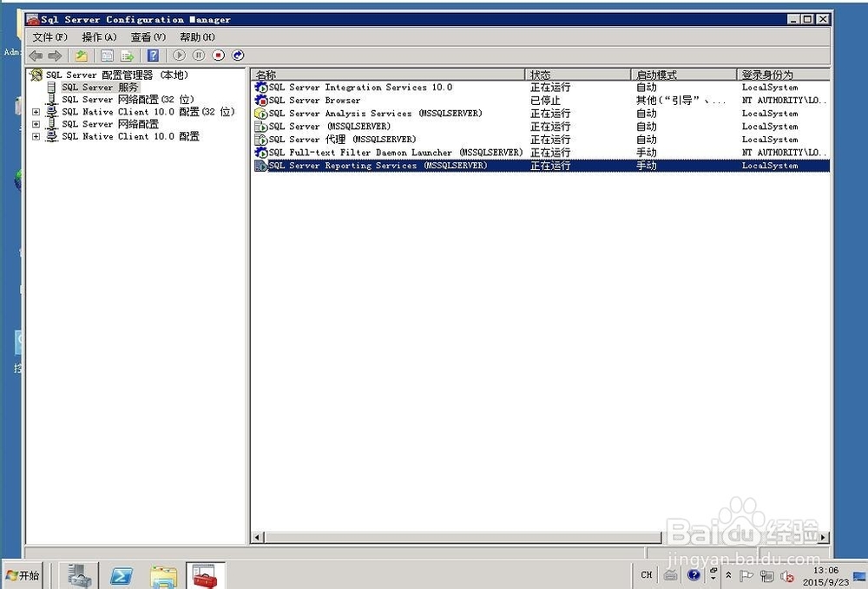Select SQL Native Client 10.0 配置(32 位) node

point(148,112)
